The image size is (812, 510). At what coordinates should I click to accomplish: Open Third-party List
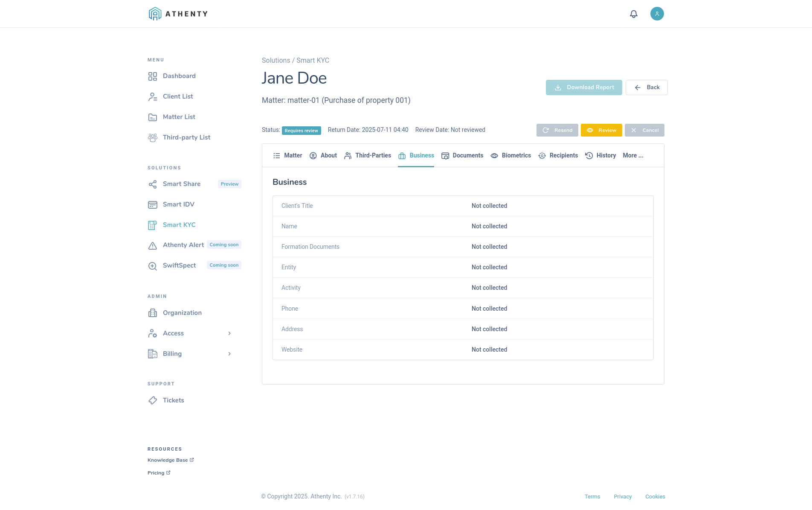pos(186,137)
